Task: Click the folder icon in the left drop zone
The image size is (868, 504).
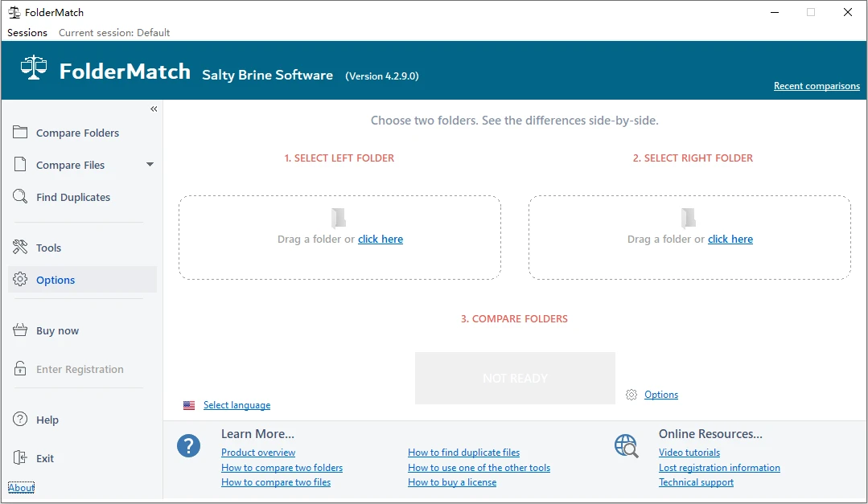Action: click(338, 217)
